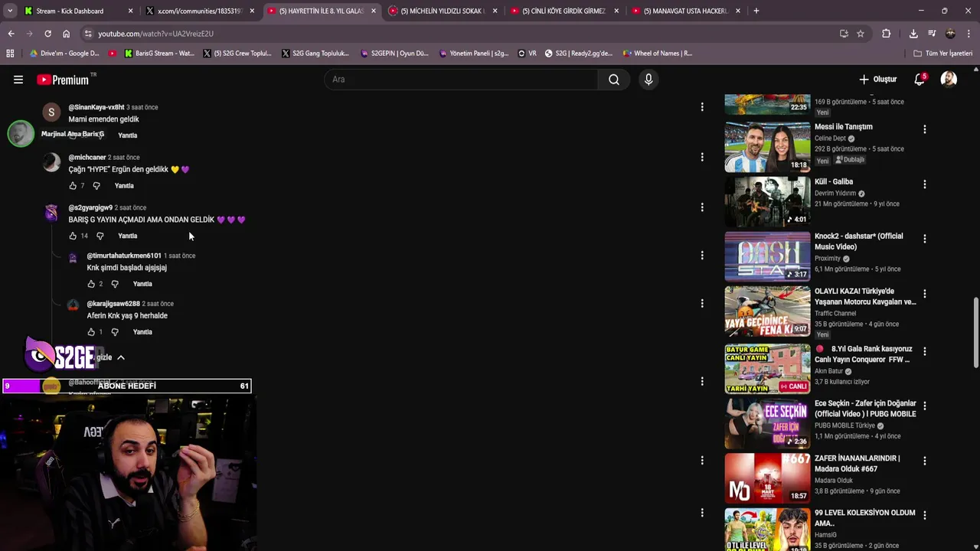This screenshot has height=551, width=980.
Task: Open options menu for @karajigsaw6288 reply
Action: pyautogui.click(x=702, y=304)
